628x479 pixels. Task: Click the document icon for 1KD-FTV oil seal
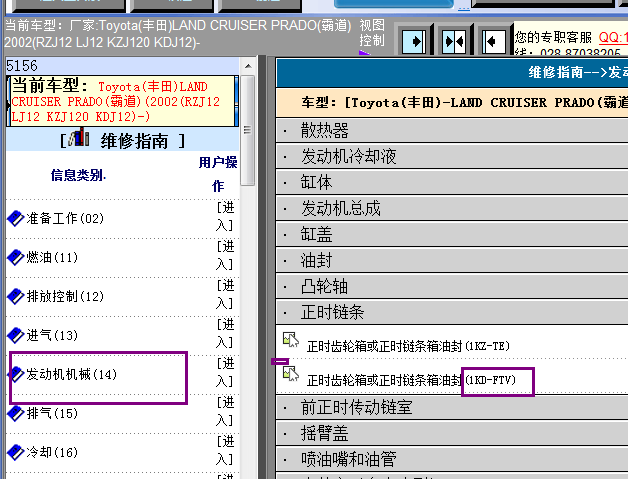291,374
